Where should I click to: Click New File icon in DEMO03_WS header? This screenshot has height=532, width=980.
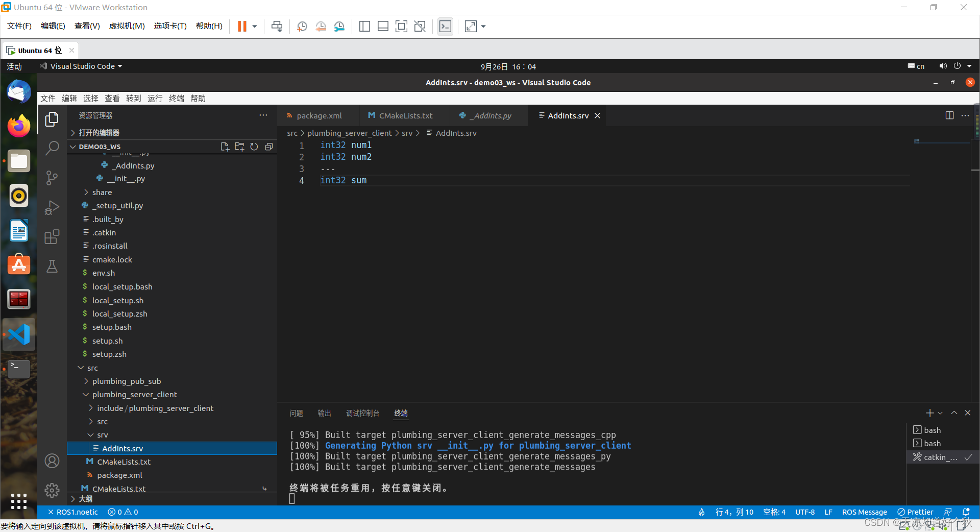(225, 147)
